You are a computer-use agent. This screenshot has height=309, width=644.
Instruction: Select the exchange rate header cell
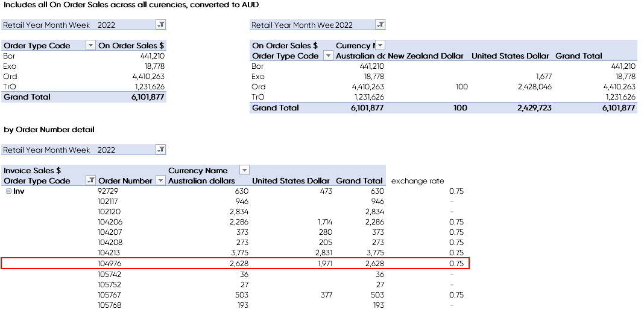coord(417,180)
